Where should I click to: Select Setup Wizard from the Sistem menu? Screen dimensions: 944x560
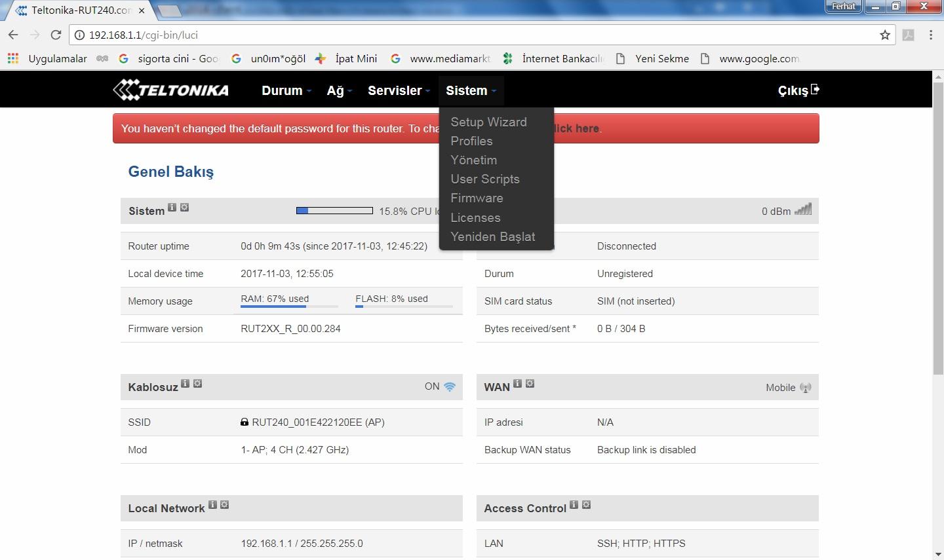point(488,122)
